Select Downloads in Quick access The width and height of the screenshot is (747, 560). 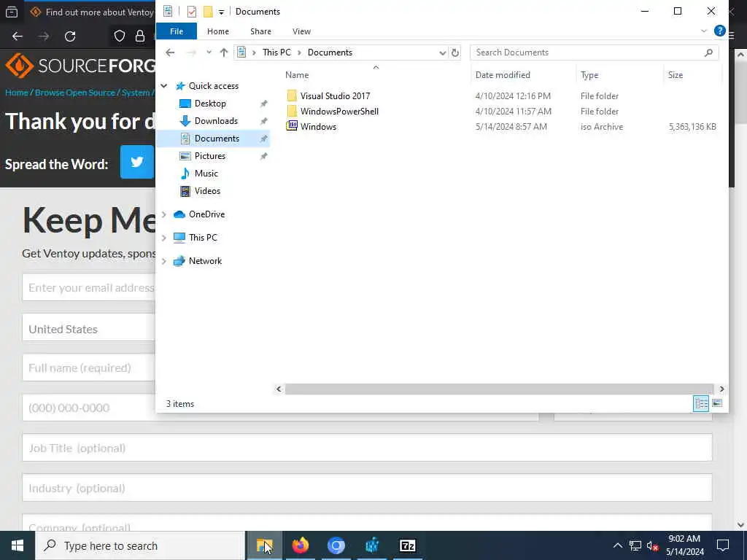[x=216, y=121]
